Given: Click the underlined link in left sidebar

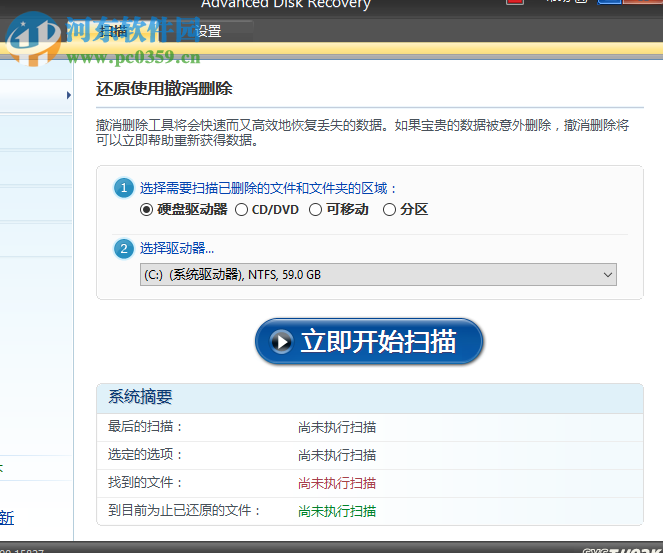Looking at the screenshot, I should pyautogui.click(x=6, y=517).
